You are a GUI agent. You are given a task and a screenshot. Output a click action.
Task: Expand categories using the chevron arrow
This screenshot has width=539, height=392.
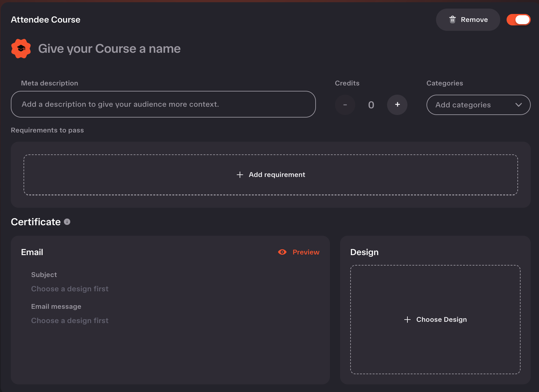coord(519,105)
